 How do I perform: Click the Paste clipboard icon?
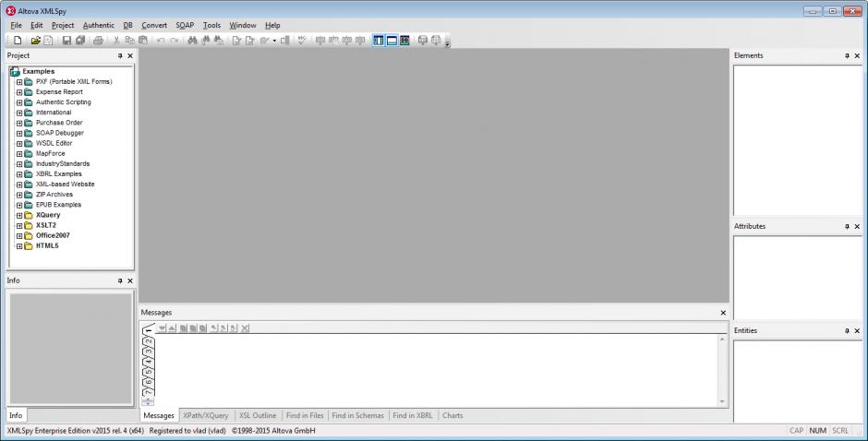(143, 41)
